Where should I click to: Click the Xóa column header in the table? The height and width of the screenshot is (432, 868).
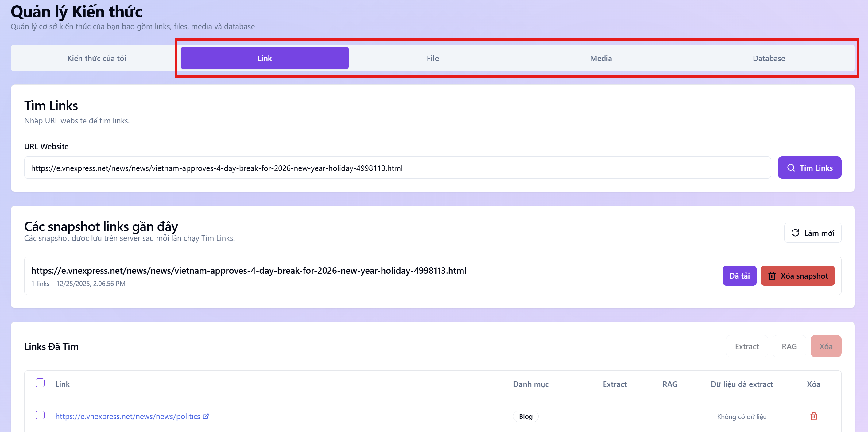[x=813, y=384]
